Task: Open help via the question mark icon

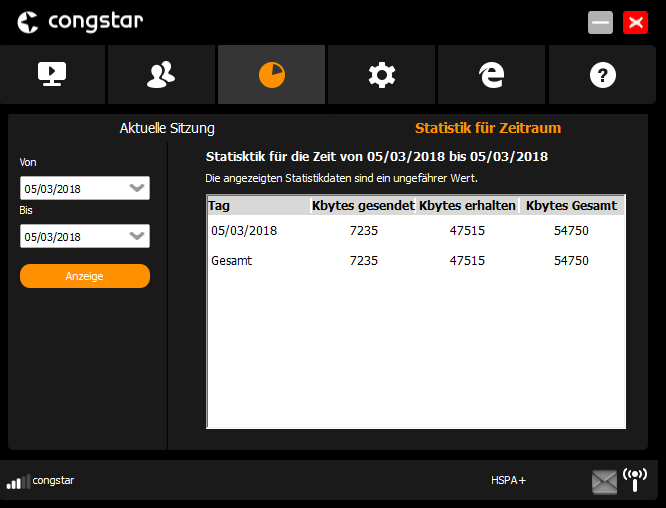Action: 603,75
